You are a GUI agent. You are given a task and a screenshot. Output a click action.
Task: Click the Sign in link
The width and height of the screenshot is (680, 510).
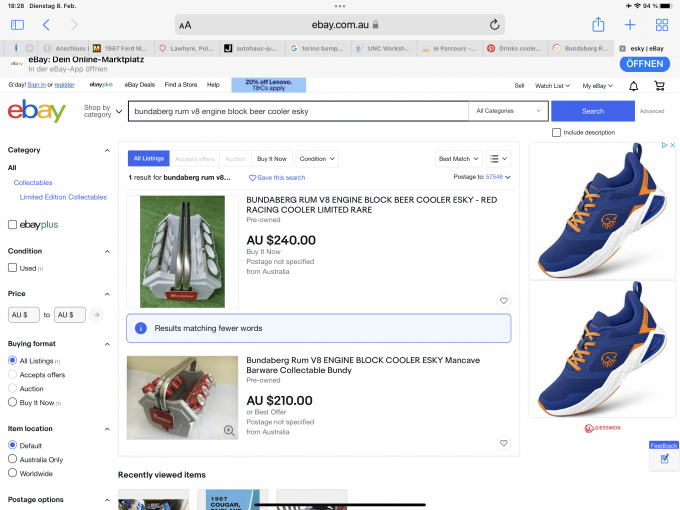(36, 85)
